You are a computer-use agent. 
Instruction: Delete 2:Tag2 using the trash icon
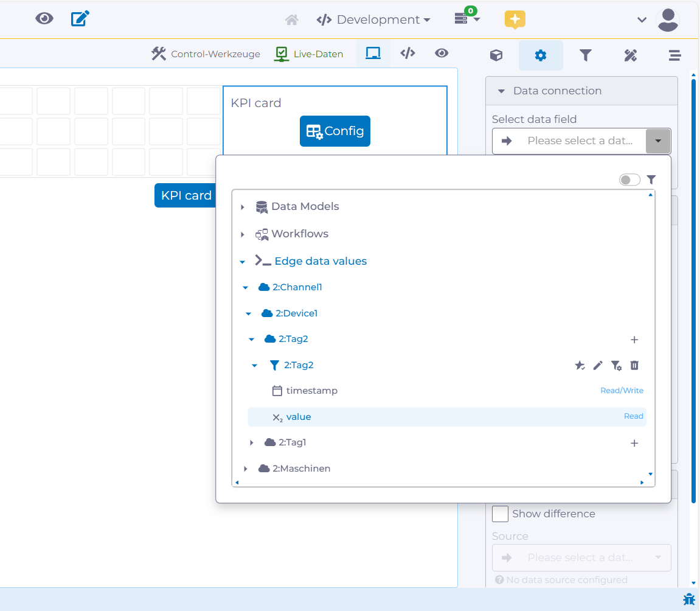tap(633, 365)
